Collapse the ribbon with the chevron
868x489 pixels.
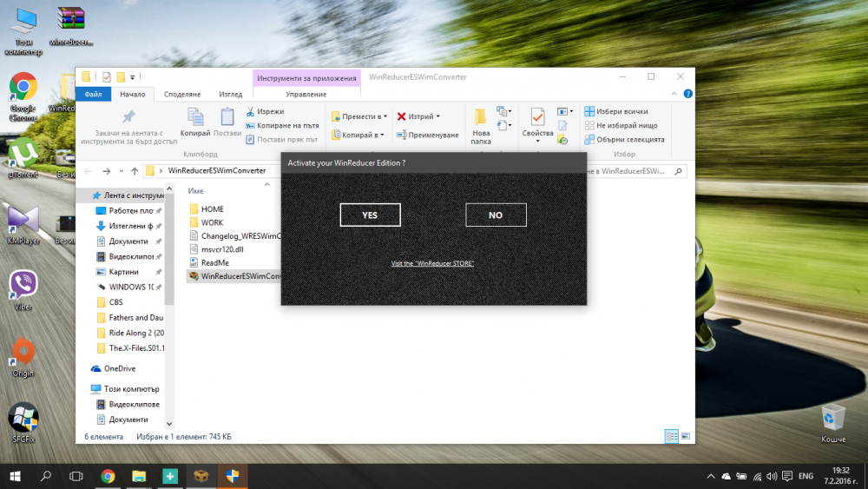coord(674,94)
